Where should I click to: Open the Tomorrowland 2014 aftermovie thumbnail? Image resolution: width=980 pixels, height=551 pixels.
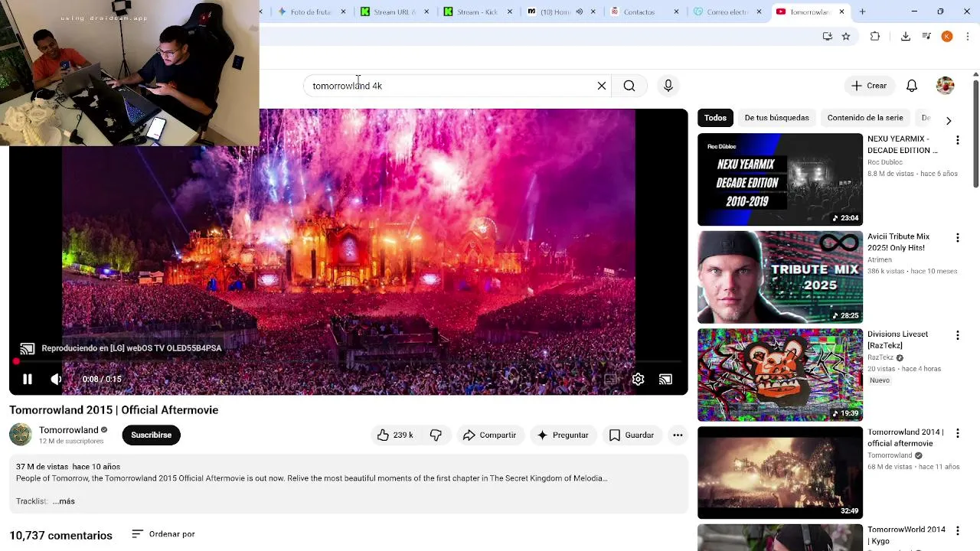point(780,473)
